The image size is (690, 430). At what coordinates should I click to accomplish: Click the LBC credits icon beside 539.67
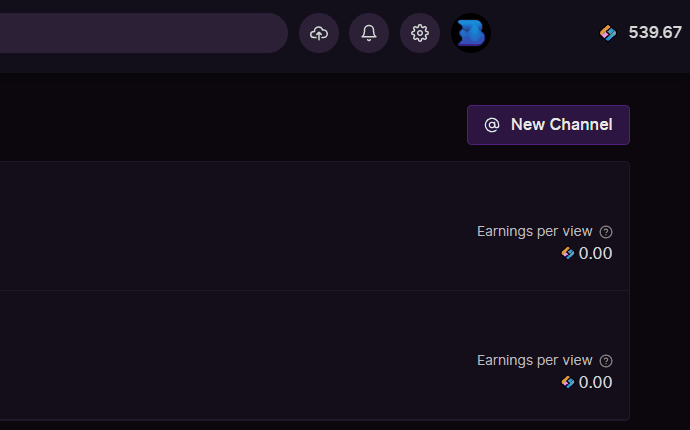point(608,33)
